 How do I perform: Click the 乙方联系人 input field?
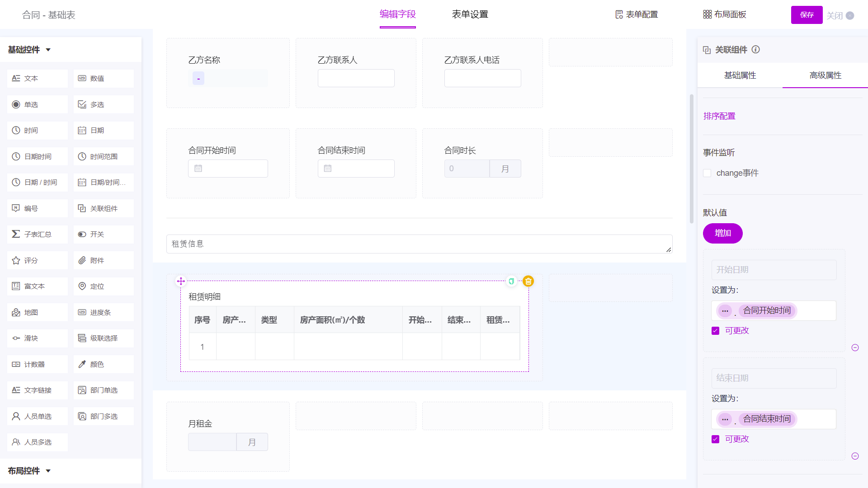356,78
